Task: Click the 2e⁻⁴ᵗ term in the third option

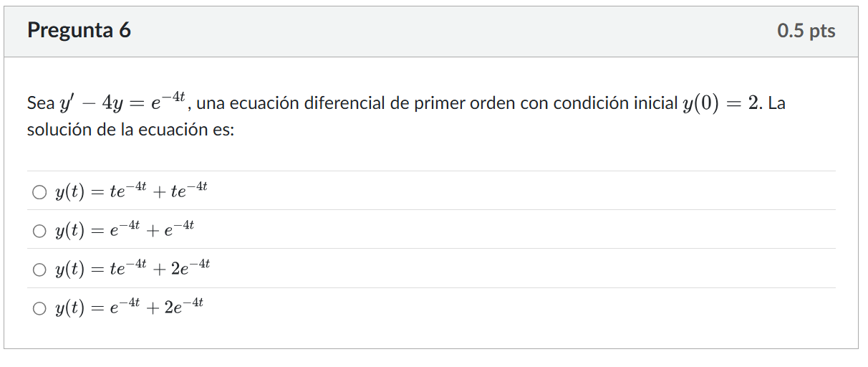Action: click(x=190, y=269)
